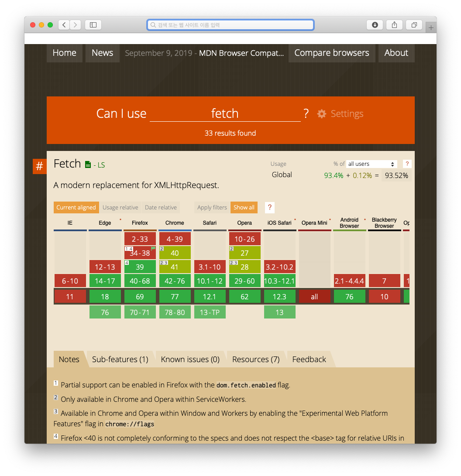Go forward with Safari's forward arrow
Screen dimensions: 461x476
coord(76,25)
